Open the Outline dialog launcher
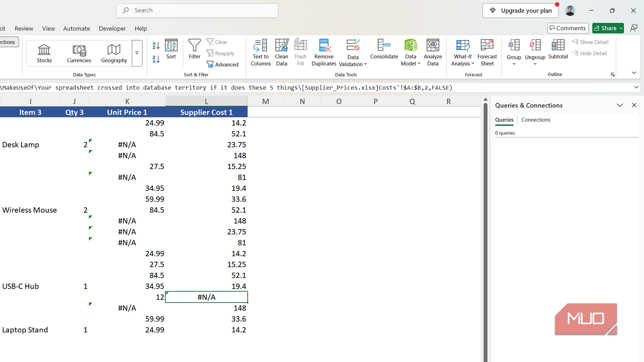Image resolution: width=644 pixels, height=362 pixels. [x=613, y=75]
